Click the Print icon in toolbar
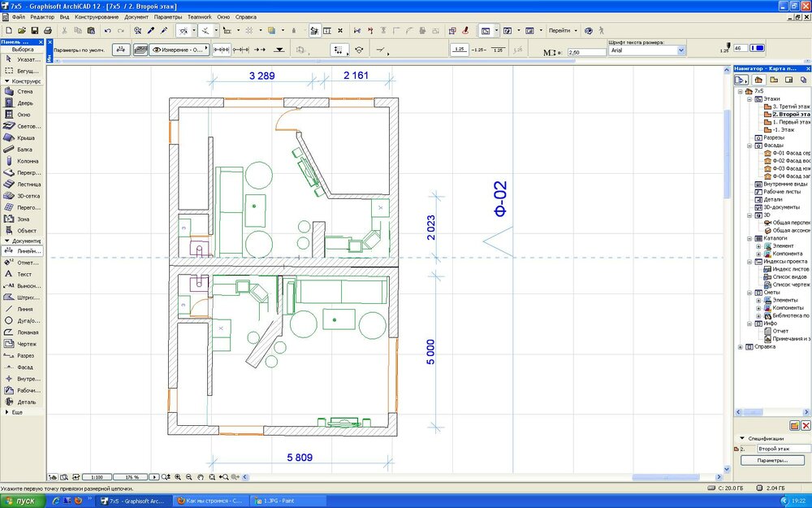812x508 pixels. pos(47,30)
